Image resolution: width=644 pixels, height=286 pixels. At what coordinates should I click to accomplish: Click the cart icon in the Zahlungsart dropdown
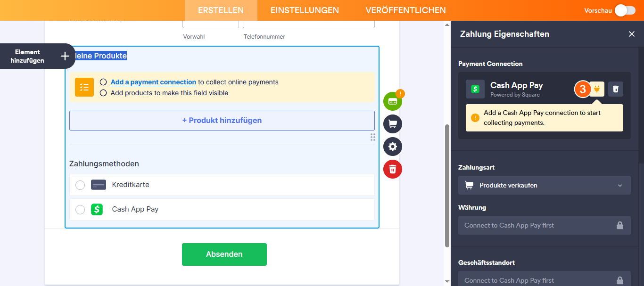[x=469, y=185]
